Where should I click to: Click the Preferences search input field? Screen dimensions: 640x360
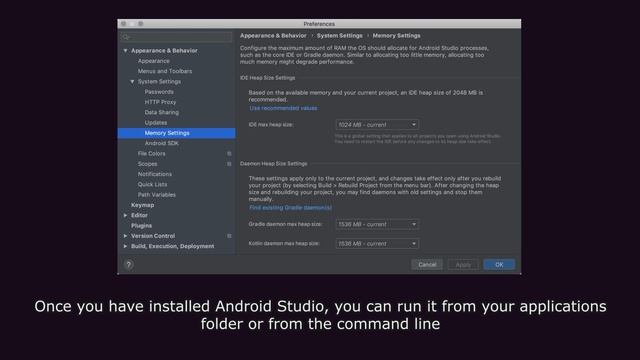(x=176, y=37)
